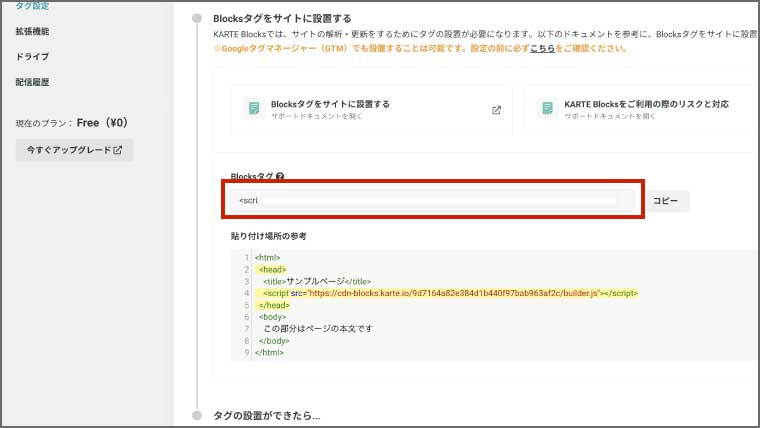Click the Blocksタグをサイトに設置する step heading
This screenshot has width=760, height=428.
282,18
